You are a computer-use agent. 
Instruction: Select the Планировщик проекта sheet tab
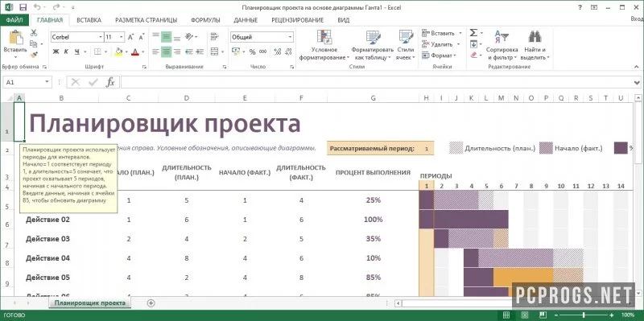click(90, 303)
